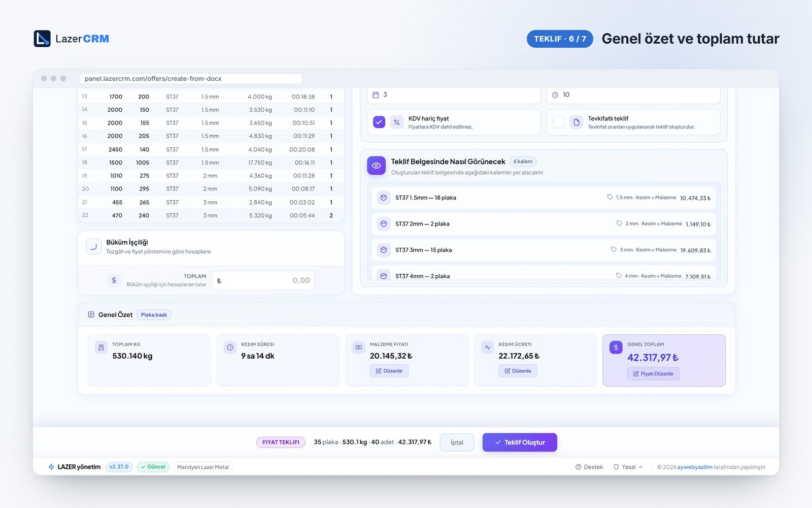Click the validity days field showing 10
Viewport: 812px width, 508px height.
[x=633, y=95]
